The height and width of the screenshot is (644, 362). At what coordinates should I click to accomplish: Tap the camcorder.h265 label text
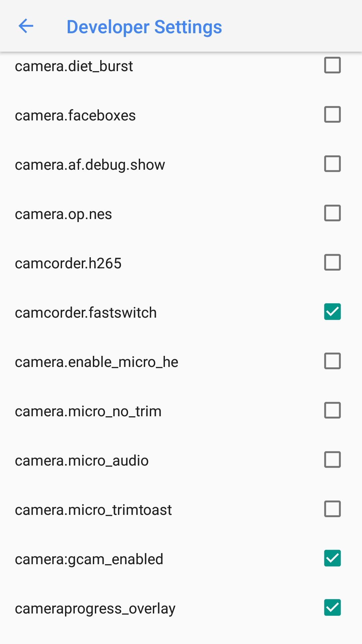68,263
